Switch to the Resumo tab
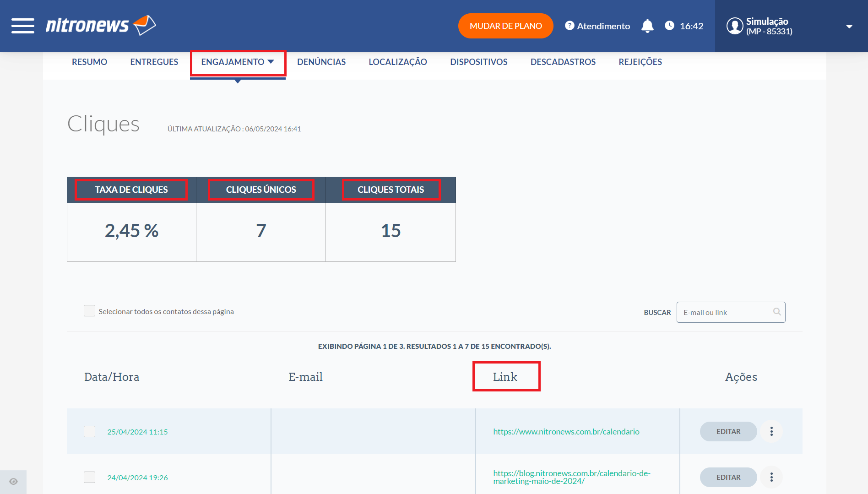The width and height of the screenshot is (868, 494). point(89,62)
